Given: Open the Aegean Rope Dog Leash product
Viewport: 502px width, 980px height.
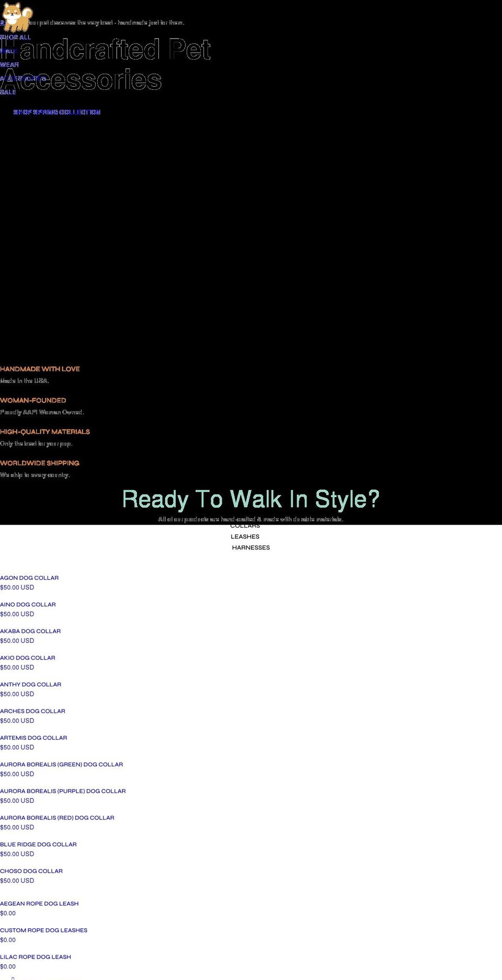Looking at the screenshot, I should [39, 904].
